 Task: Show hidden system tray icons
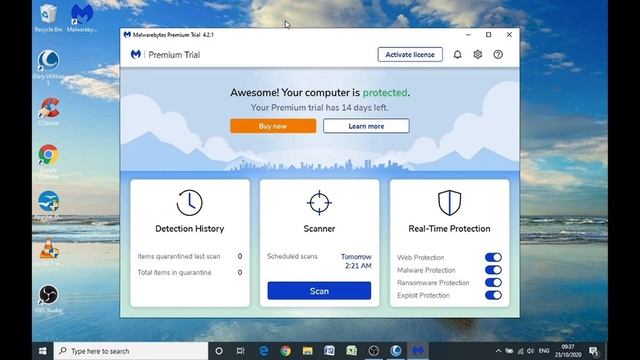pos(498,351)
